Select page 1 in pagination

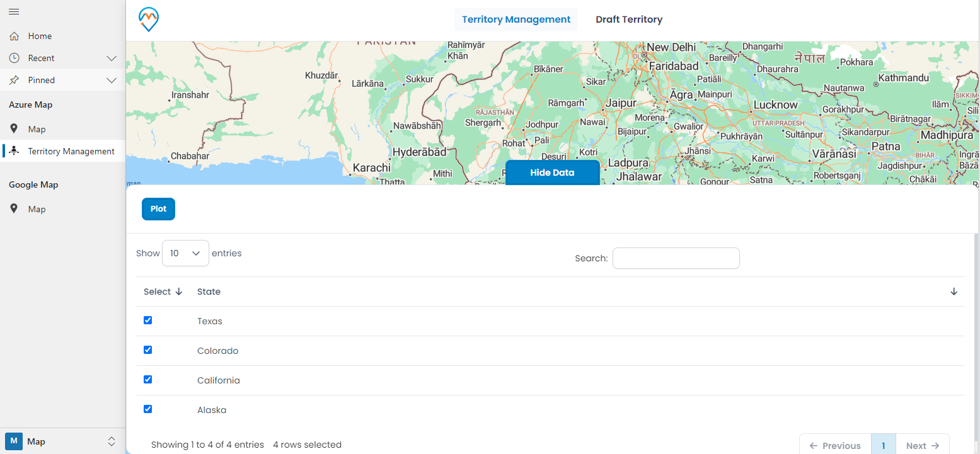884,445
